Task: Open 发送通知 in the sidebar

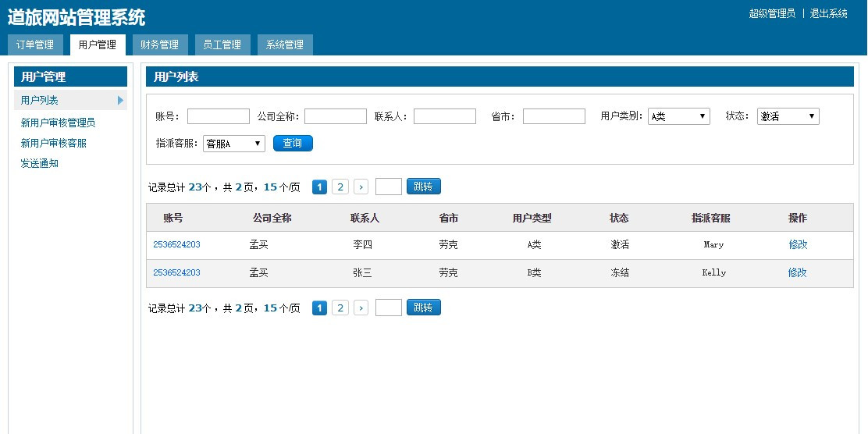Action: coord(39,163)
